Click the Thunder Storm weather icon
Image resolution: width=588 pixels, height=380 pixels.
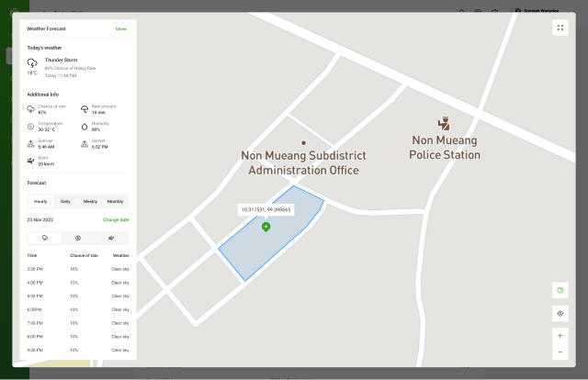pos(32,63)
